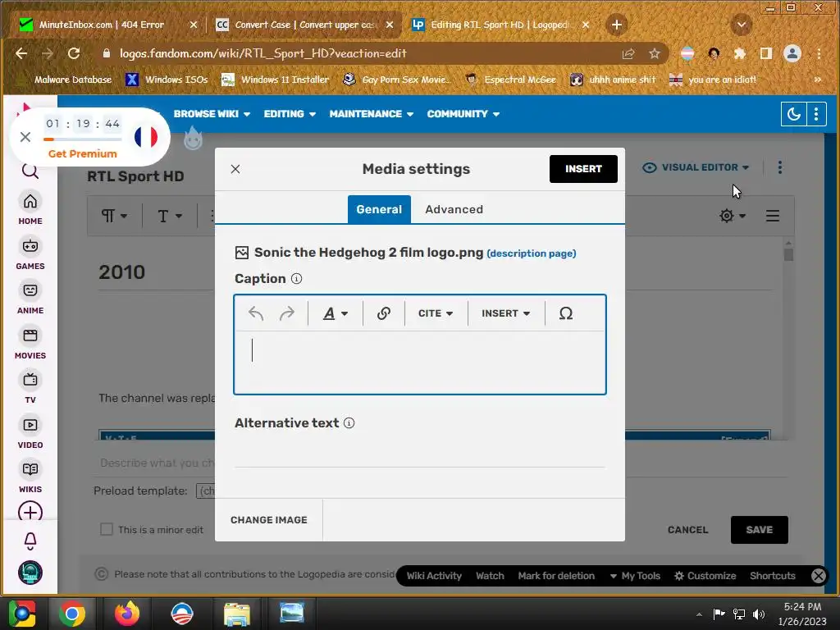Click Customize in bottom toolbar
Image resolution: width=840 pixels, height=630 pixels.
[705, 576]
